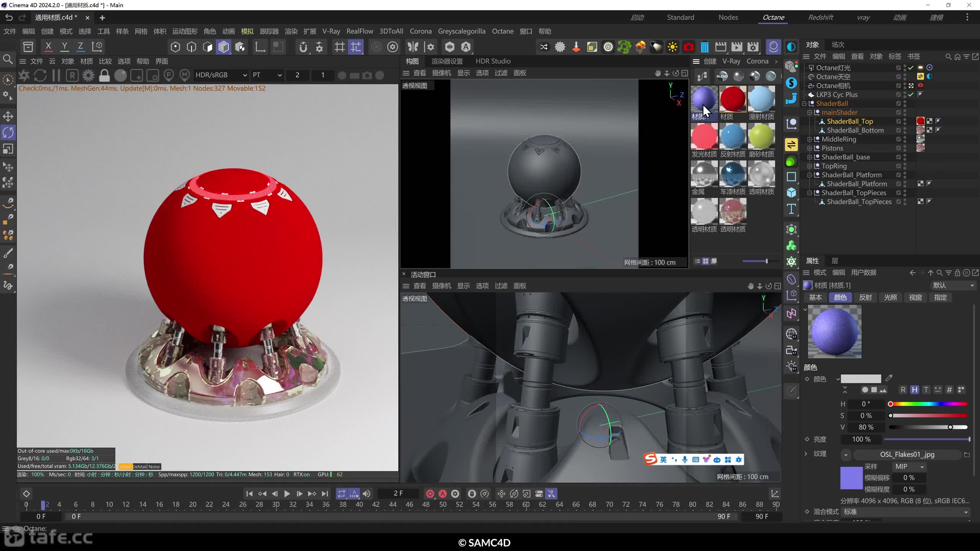Play the timeline animation forward

click(287, 494)
